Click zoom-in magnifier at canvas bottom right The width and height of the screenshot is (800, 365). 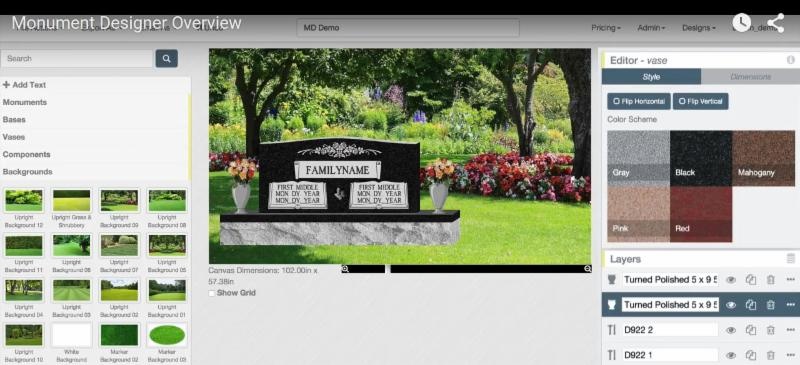588,269
